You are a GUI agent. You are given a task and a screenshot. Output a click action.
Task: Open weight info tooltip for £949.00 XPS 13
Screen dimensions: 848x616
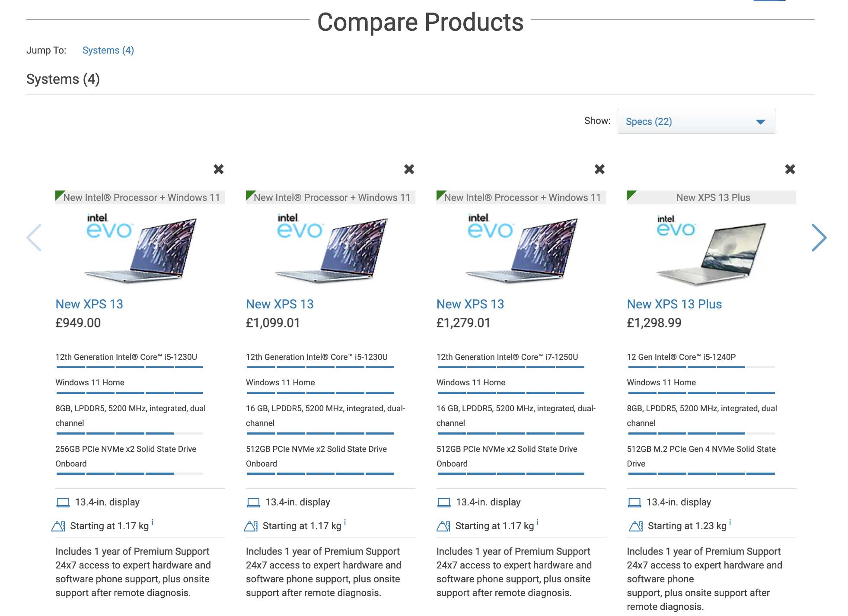click(153, 522)
